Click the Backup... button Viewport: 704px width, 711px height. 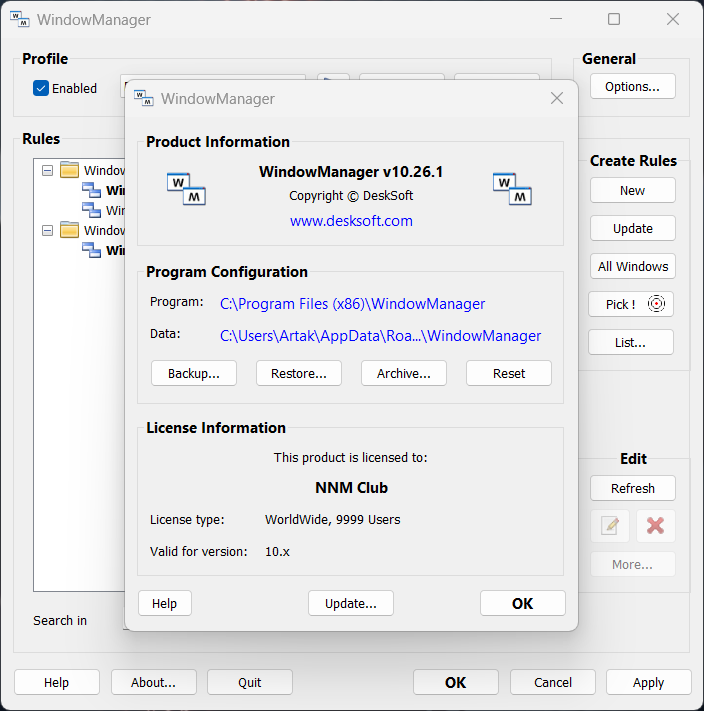click(194, 373)
